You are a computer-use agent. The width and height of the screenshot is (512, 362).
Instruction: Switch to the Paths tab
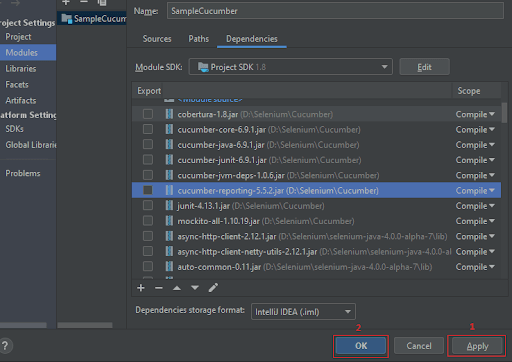[199, 39]
